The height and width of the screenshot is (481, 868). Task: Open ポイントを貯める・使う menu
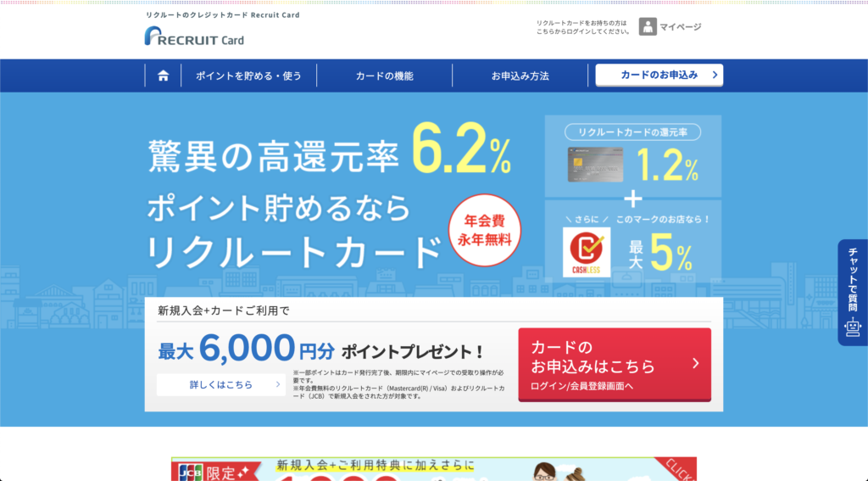tap(248, 76)
